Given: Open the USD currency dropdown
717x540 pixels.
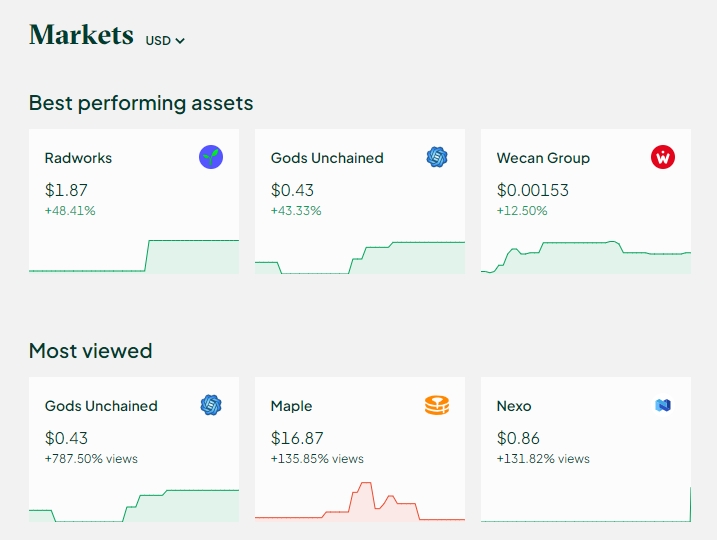Looking at the screenshot, I should 165,41.
